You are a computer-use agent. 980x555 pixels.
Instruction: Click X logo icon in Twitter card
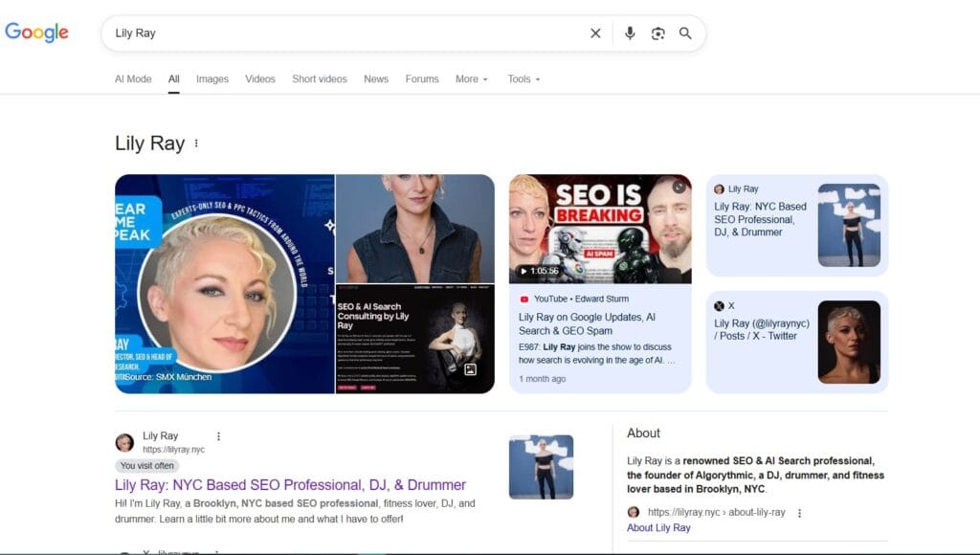[719, 305]
